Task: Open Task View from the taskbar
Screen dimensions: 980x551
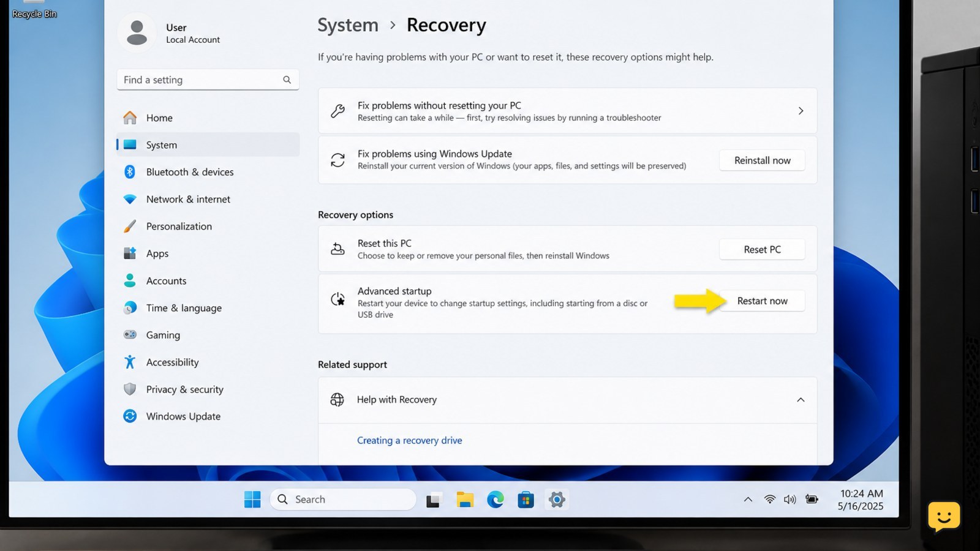Action: coord(434,500)
